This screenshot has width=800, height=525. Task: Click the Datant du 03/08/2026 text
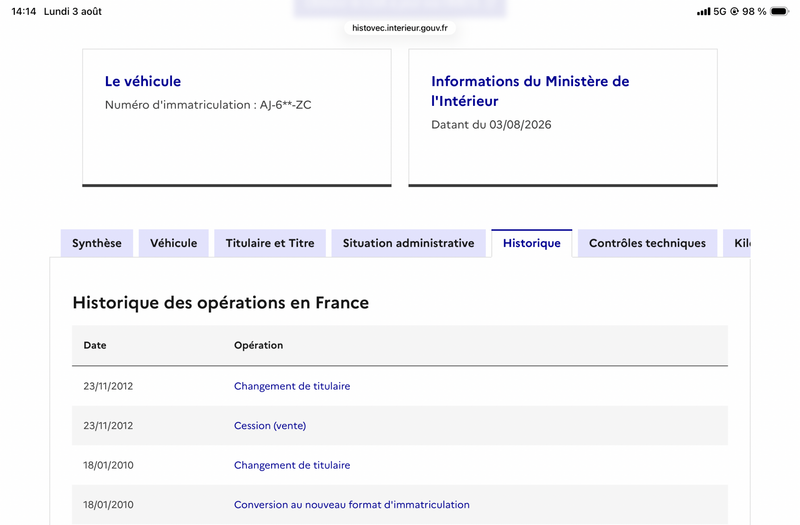491,124
